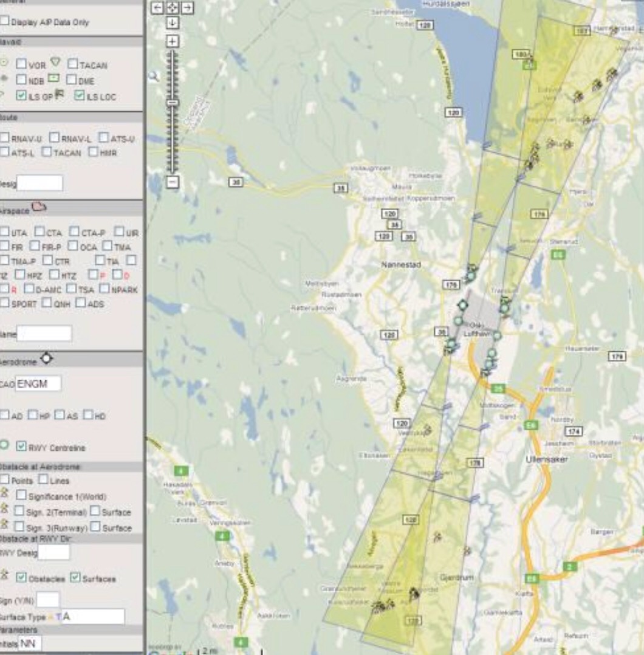Enable the DME checkbox

(72, 79)
